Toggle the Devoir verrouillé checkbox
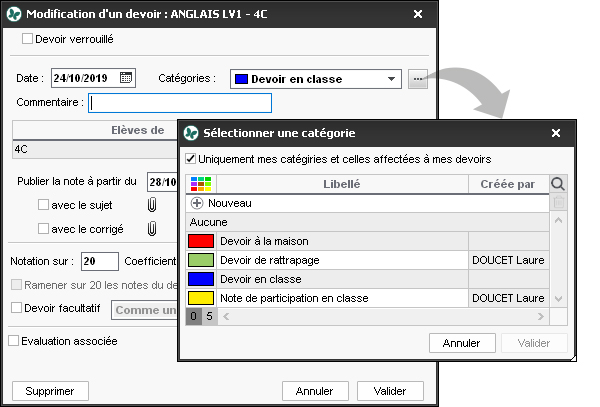The image size is (600, 407). coord(27,39)
